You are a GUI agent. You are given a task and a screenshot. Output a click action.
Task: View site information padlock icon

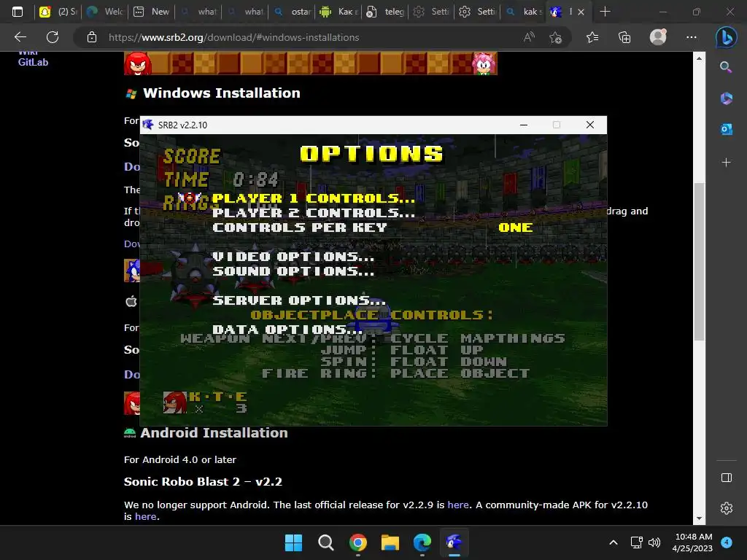coord(92,37)
